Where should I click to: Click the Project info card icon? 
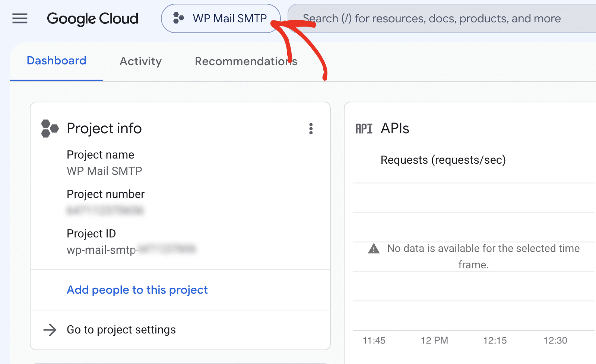(50, 128)
